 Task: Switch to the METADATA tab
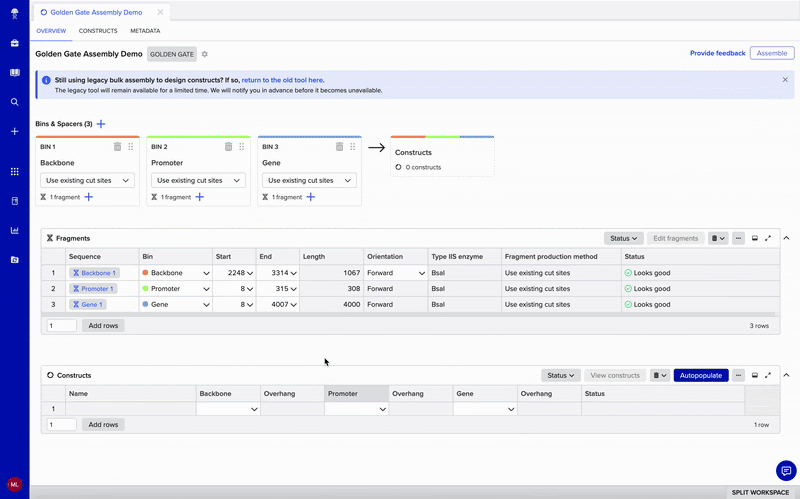tap(145, 31)
